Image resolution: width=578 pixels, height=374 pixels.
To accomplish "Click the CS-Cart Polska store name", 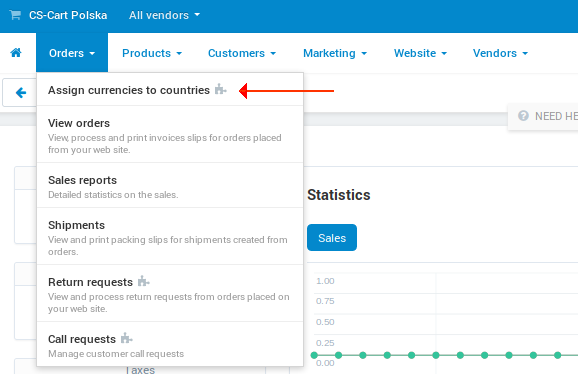I will click(x=68, y=15).
